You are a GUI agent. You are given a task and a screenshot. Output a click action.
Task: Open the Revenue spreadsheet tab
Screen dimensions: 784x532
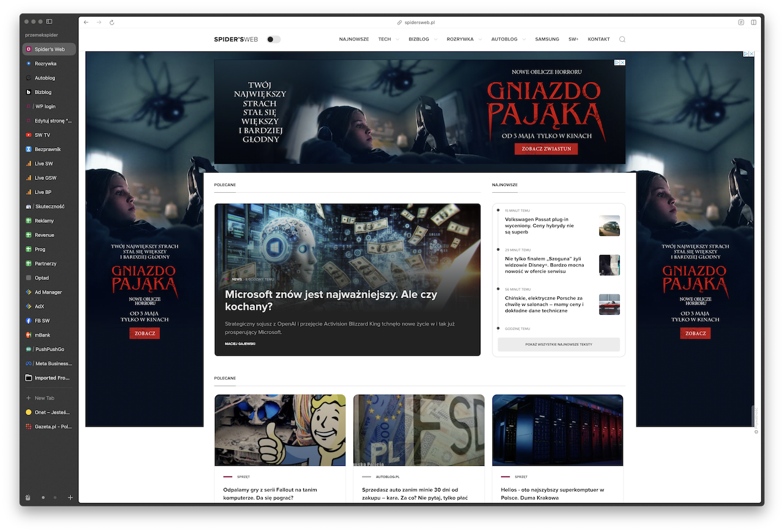click(49, 235)
